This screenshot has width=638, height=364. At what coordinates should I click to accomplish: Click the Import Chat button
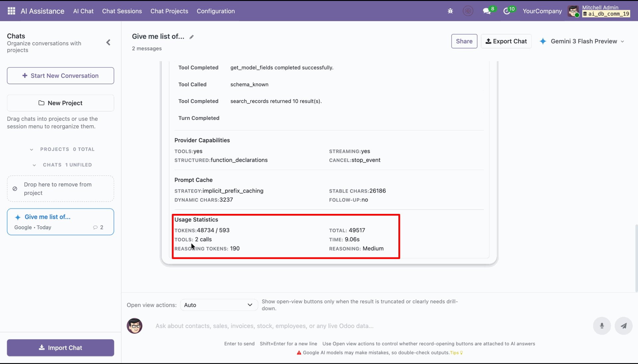60,348
